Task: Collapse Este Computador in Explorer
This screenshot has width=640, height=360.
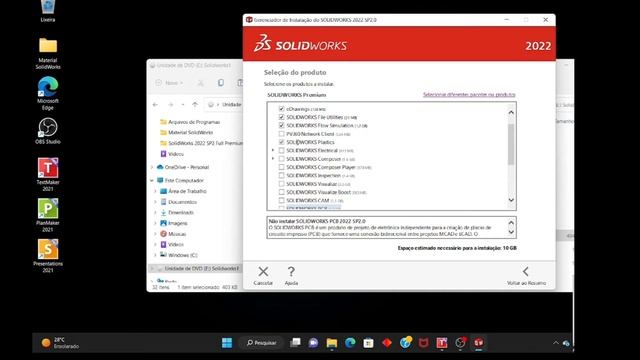Action: (152, 180)
